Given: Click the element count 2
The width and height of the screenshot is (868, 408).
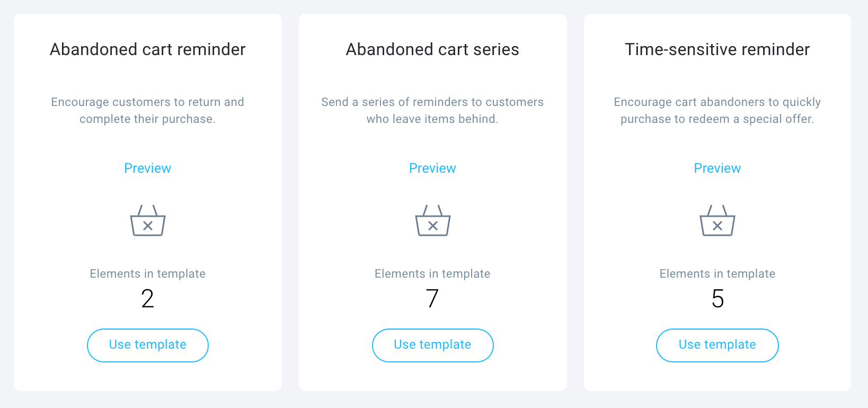Looking at the screenshot, I should tap(148, 298).
